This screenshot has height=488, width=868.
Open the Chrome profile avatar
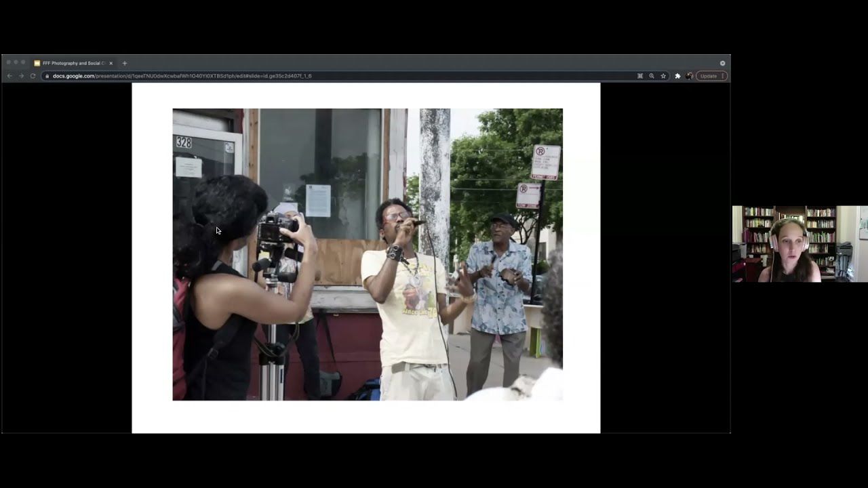point(689,76)
